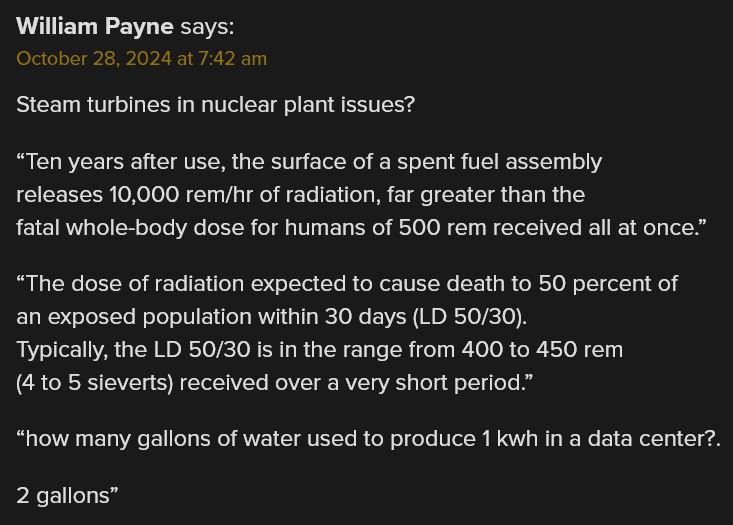Click the line starting "Typically, the LD 50/30"
This screenshot has height=525, width=733.
320,350
